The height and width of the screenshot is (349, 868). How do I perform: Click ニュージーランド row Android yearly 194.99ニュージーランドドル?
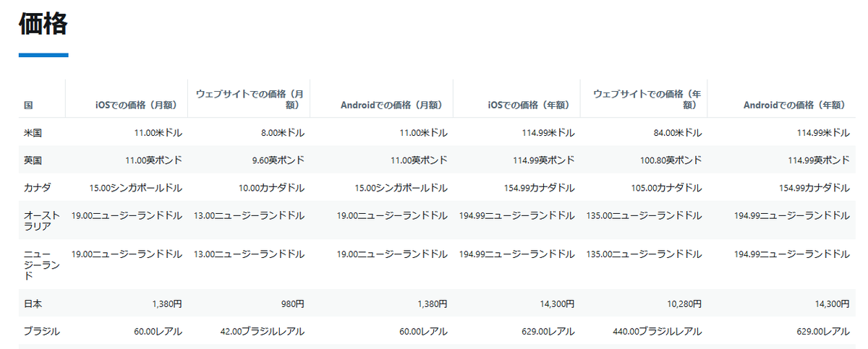pyautogui.click(x=792, y=254)
